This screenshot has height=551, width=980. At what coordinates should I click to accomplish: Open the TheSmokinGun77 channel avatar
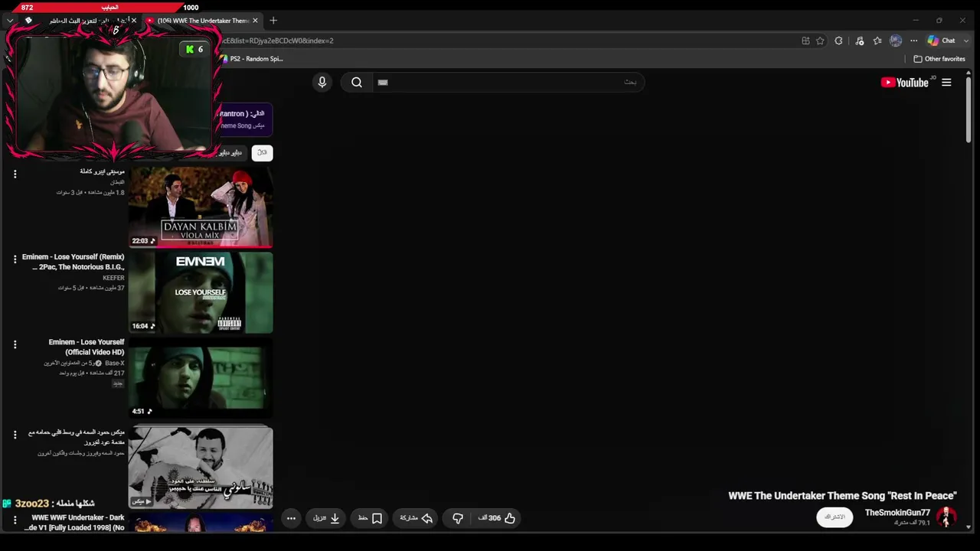(x=946, y=517)
